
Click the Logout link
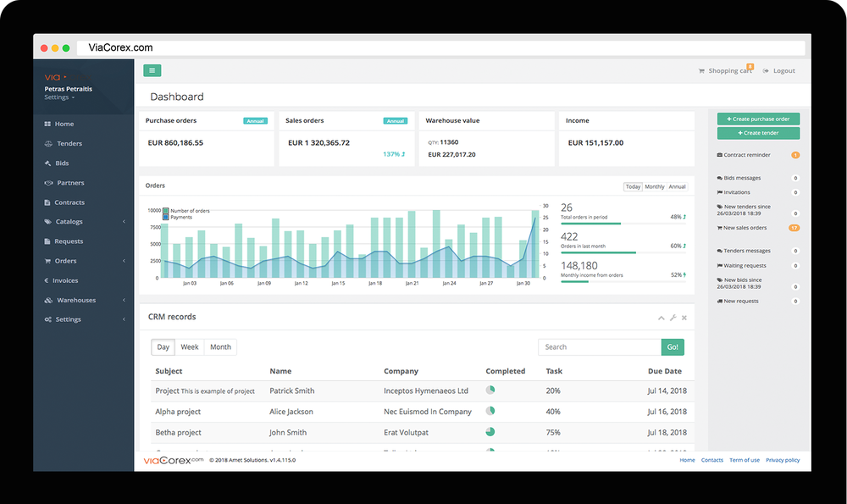(x=783, y=71)
